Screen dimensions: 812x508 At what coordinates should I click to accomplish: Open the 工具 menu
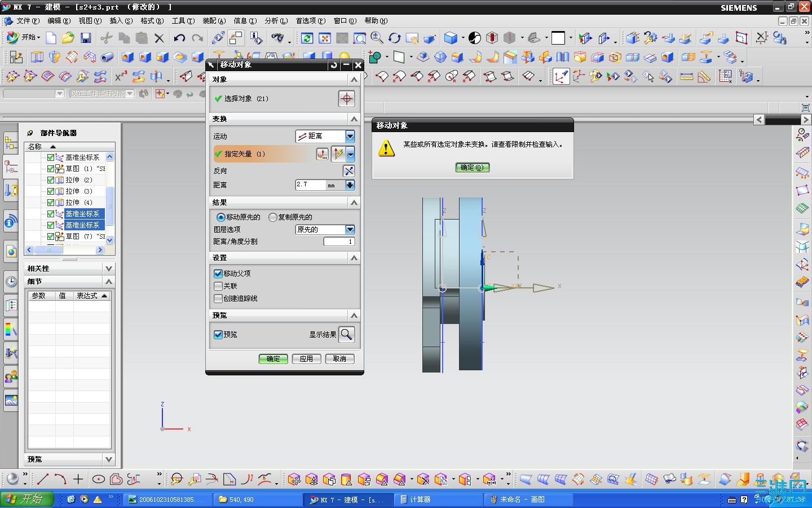183,21
